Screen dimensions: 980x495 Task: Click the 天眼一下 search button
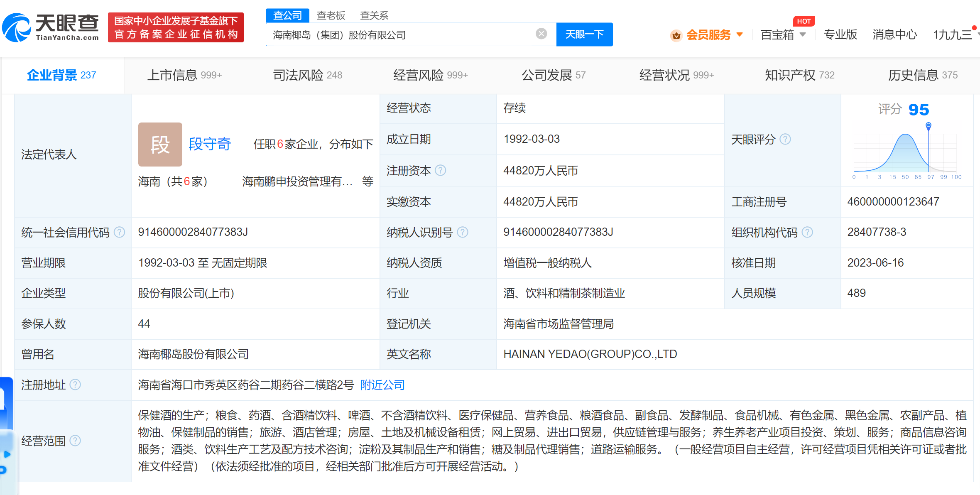pyautogui.click(x=585, y=34)
